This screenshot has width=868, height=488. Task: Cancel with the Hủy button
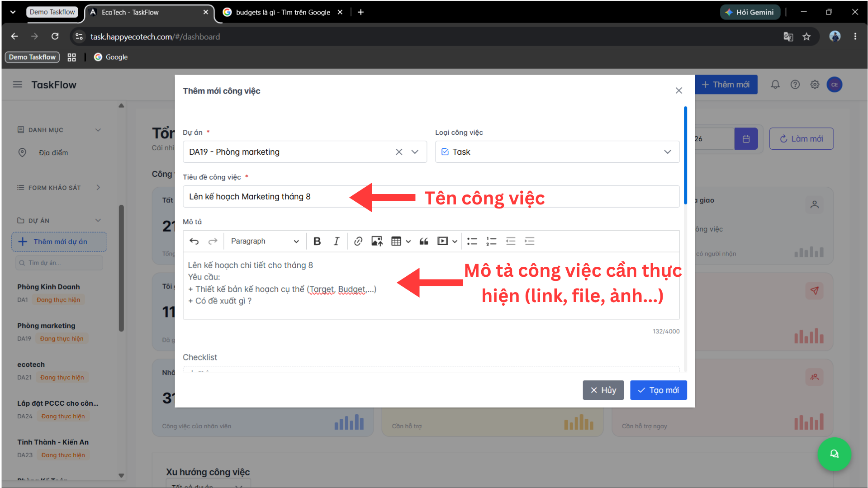pos(603,390)
